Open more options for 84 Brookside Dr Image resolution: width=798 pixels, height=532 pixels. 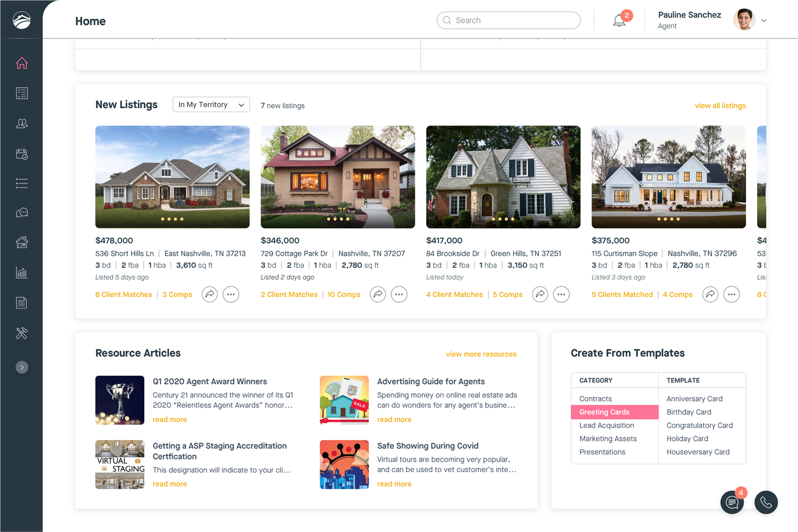pyautogui.click(x=561, y=294)
